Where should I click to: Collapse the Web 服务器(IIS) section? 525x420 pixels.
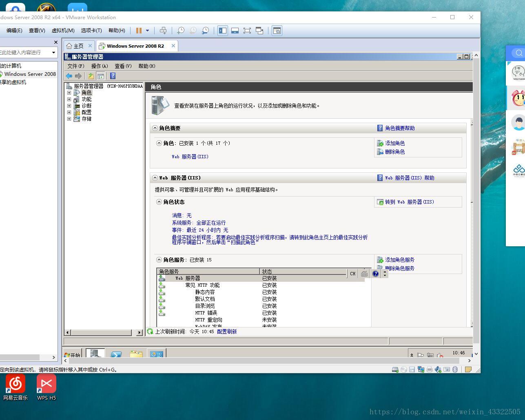point(155,178)
